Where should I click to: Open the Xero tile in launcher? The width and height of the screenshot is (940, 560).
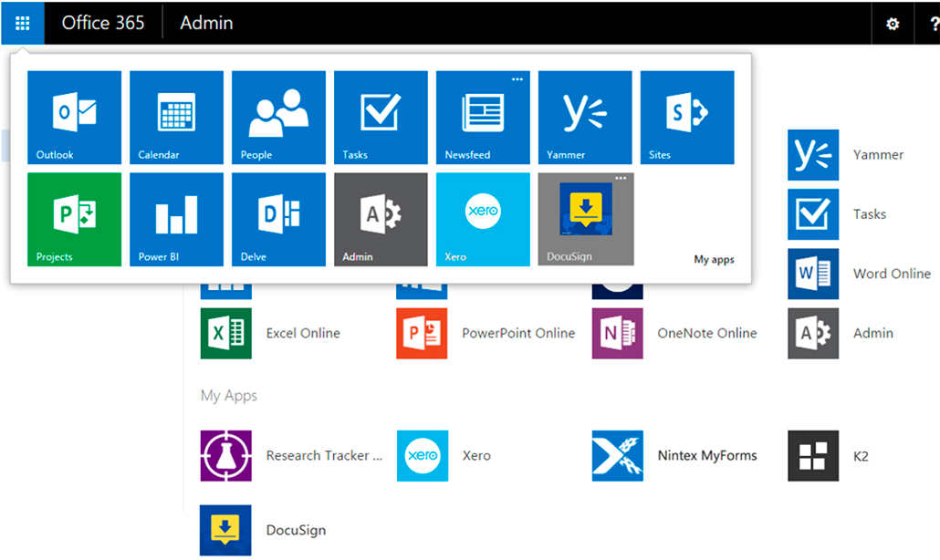483,219
